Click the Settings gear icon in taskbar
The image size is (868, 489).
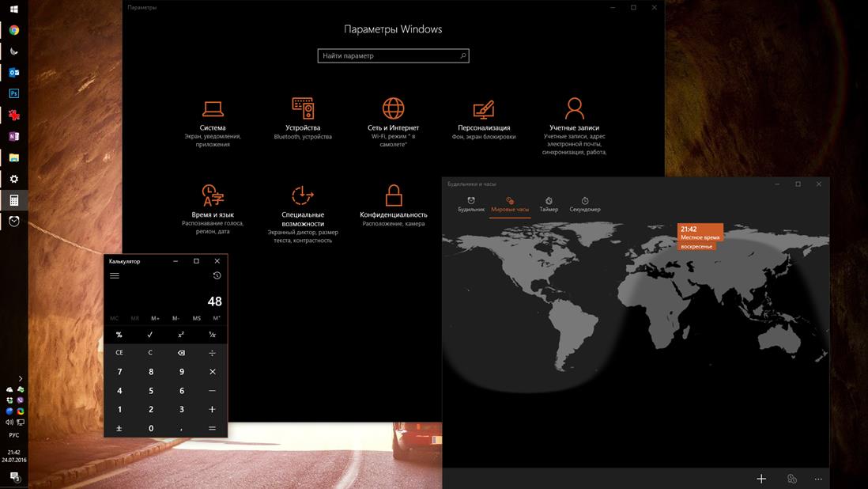[x=14, y=179]
